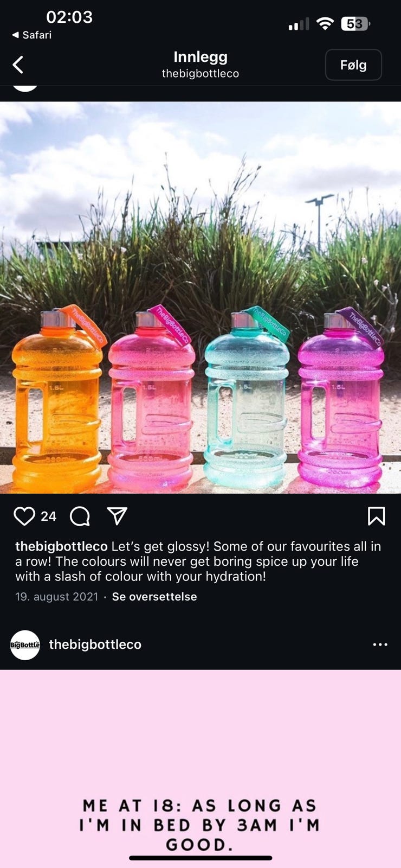Tap the orange water bottle in the photo
The width and height of the screenshot is (401, 868).
[57, 399]
